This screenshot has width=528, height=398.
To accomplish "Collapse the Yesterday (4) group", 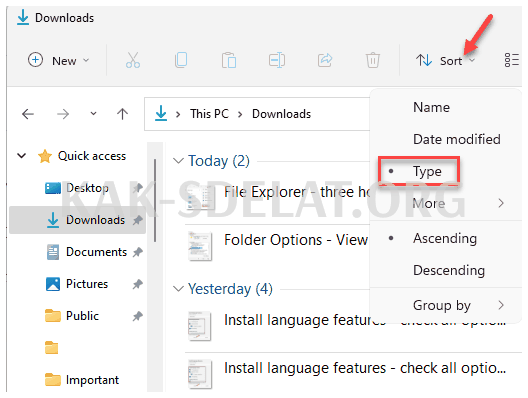I will click(x=178, y=289).
